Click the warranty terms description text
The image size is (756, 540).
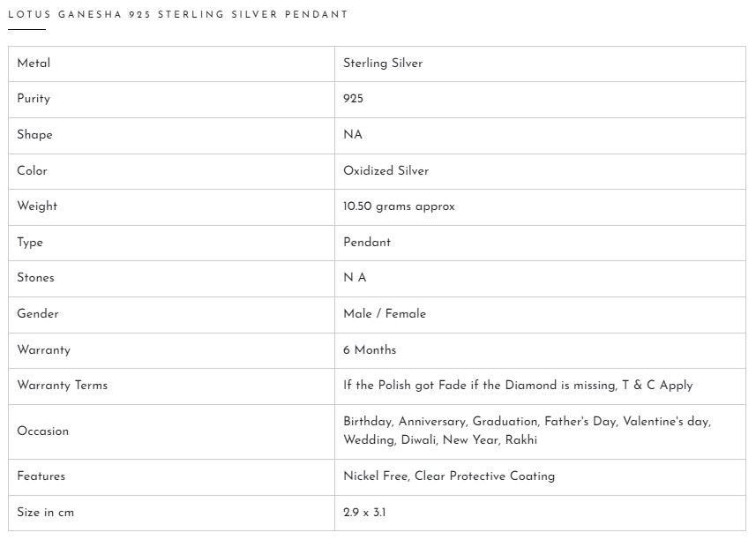point(518,385)
